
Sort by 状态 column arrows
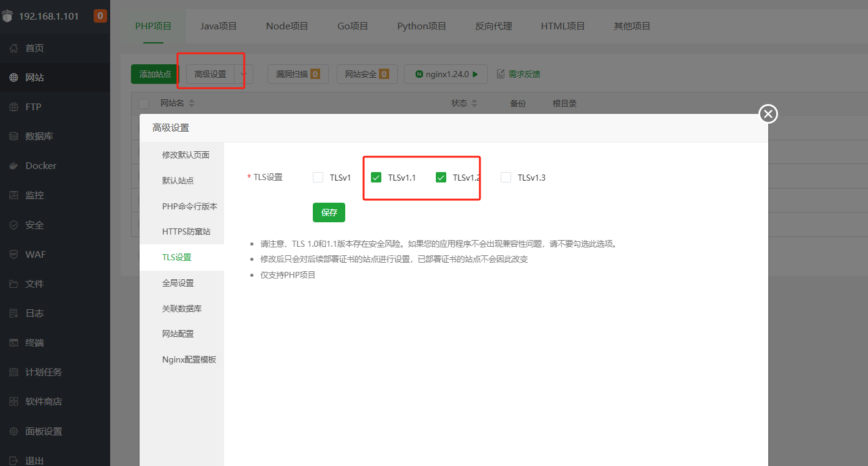tap(474, 103)
